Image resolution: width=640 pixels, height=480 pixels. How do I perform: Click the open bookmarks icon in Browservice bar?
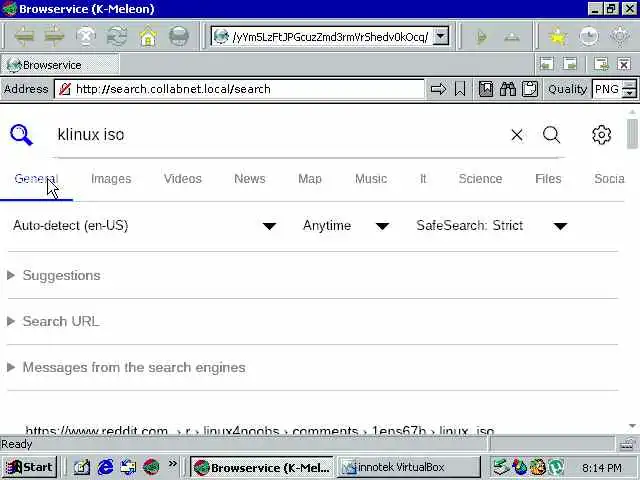486,89
